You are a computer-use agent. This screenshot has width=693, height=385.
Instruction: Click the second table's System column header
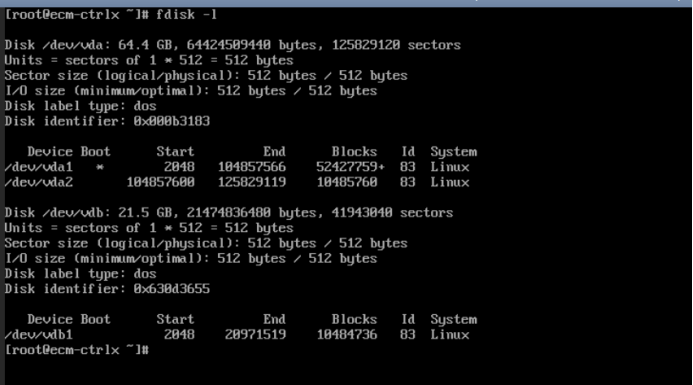(454, 320)
